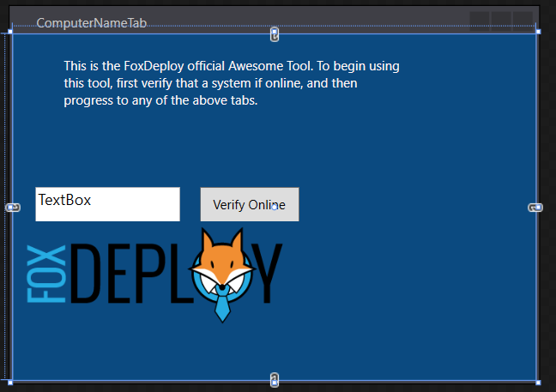
Task: Focus the TextBox input field
Action: pyautogui.click(x=108, y=204)
